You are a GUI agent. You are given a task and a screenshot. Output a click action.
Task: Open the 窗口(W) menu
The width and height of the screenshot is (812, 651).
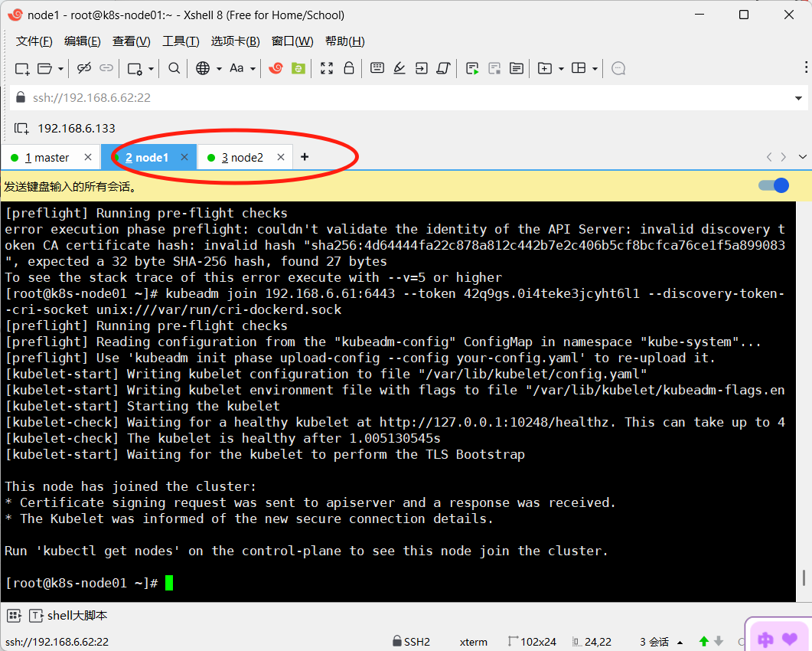292,41
